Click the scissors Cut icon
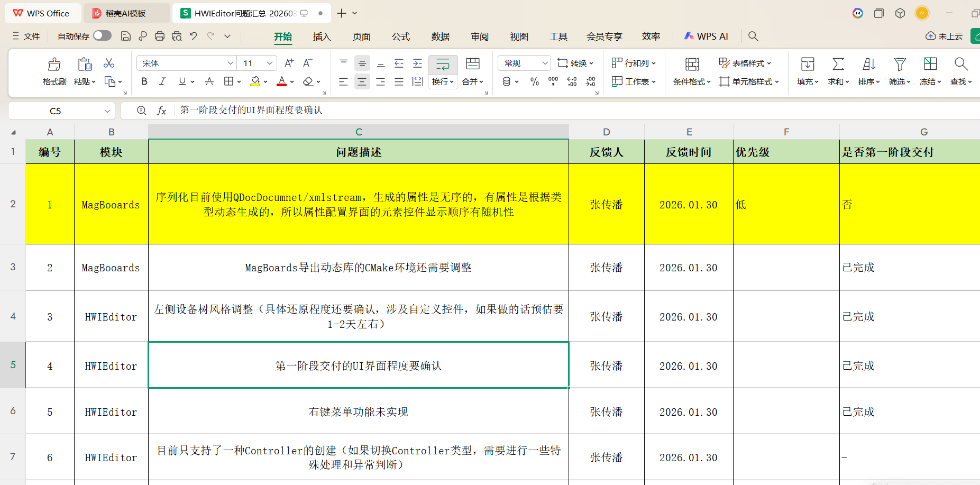 (109, 63)
